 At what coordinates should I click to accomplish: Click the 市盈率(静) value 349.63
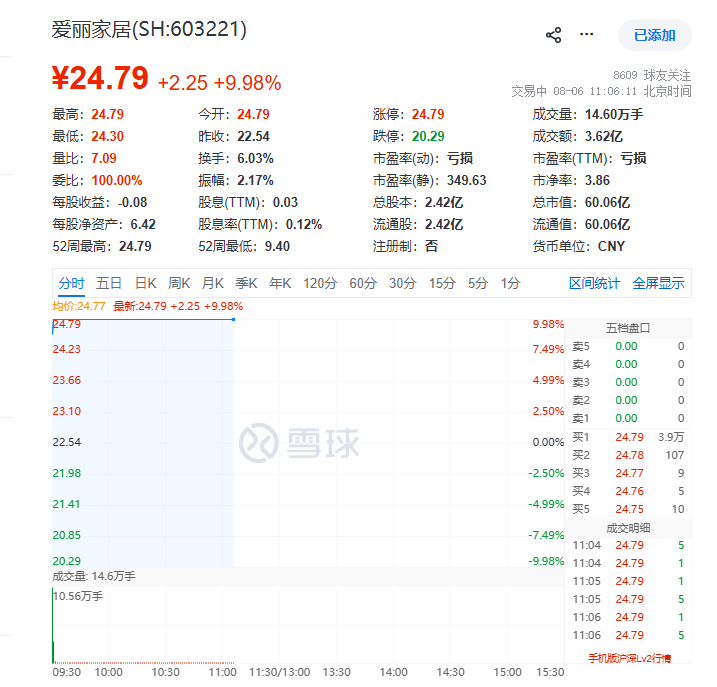(466, 180)
